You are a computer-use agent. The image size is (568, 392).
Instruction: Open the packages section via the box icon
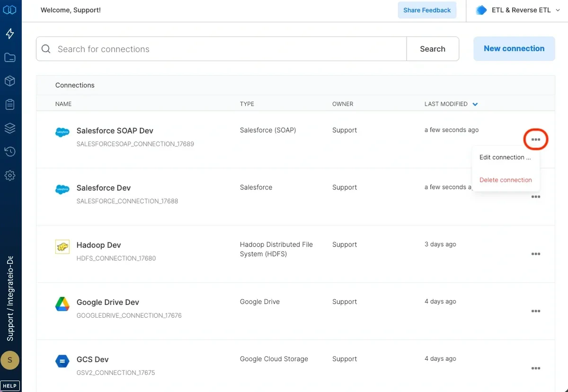tap(10, 81)
